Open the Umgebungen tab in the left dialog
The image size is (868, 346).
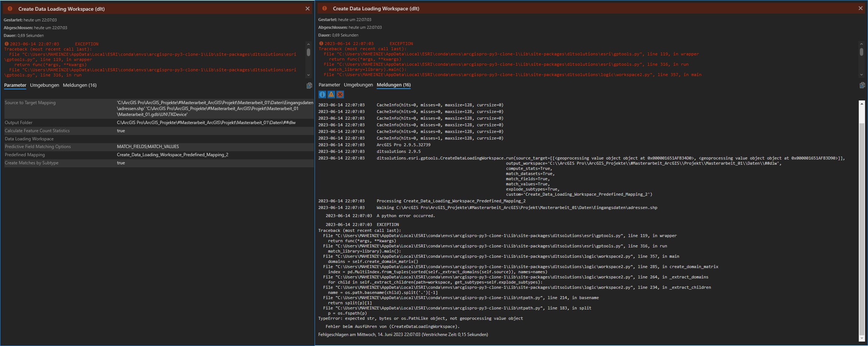tap(44, 85)
